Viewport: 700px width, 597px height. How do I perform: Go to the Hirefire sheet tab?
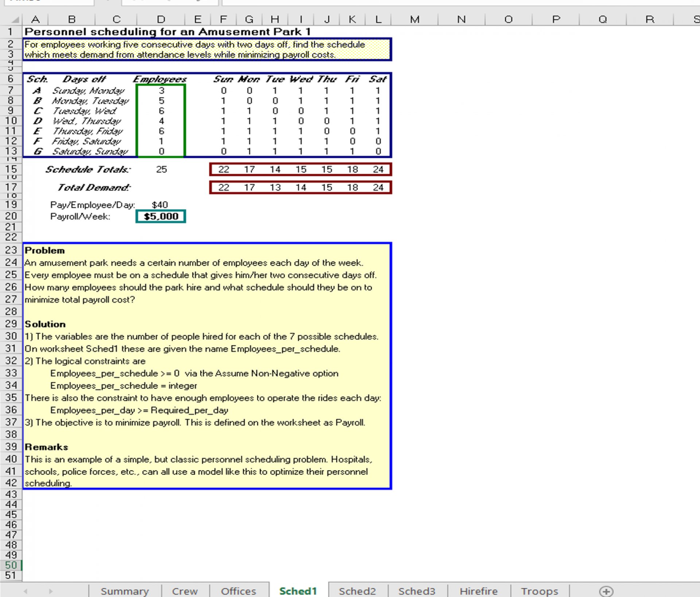[x=478, y=591]
